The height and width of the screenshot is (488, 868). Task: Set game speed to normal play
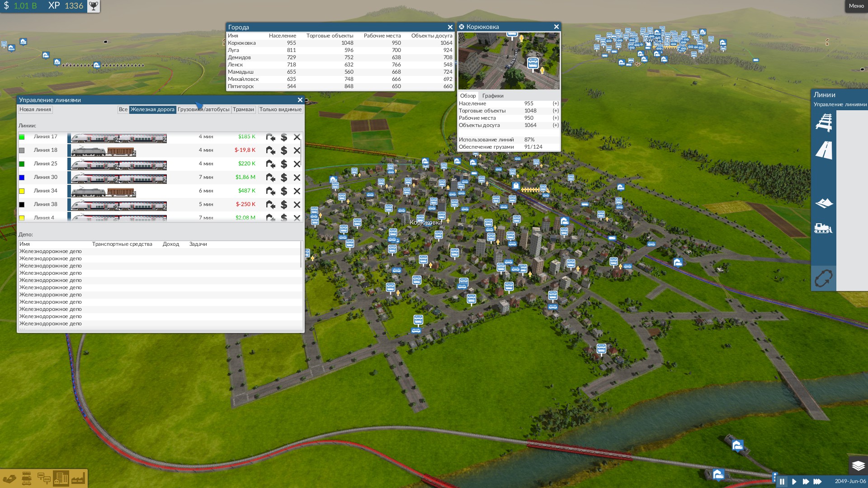click(794, 482)
